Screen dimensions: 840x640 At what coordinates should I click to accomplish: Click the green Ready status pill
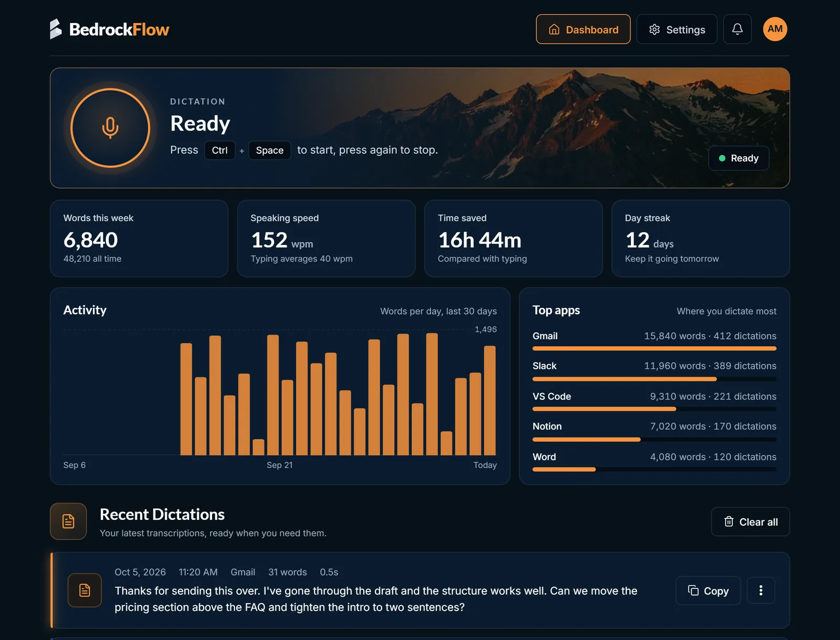pyautogui.click(x=738, y=158)
